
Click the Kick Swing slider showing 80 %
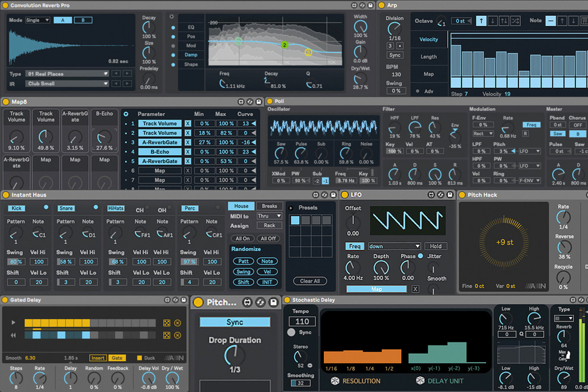16,262
